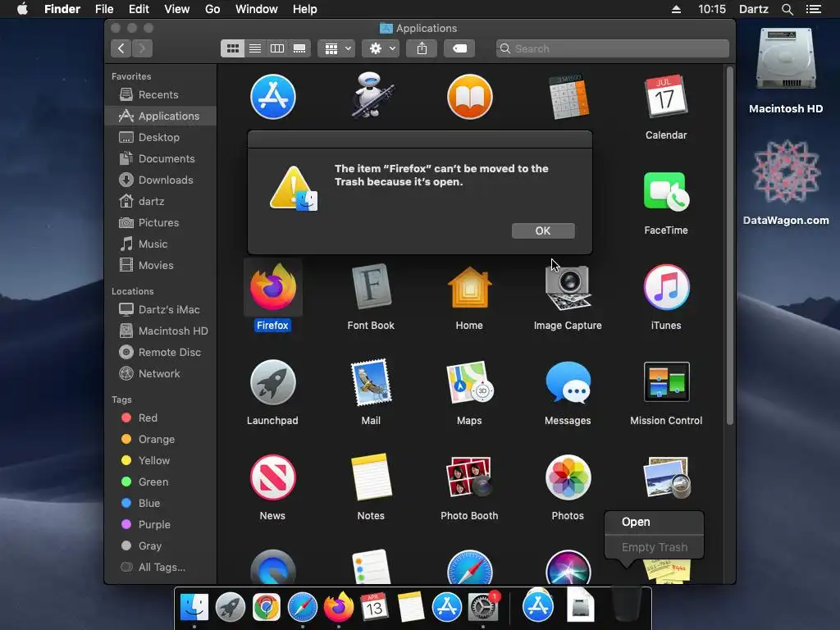Open Downloads in the sidebar
Screen dimensions: 840x630
tap(161, 180)
